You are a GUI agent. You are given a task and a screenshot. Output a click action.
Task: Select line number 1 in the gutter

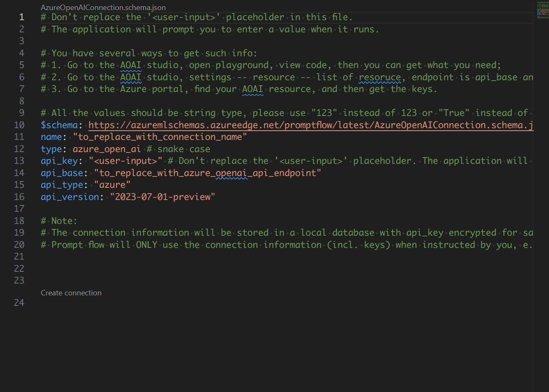click(21, 17)
